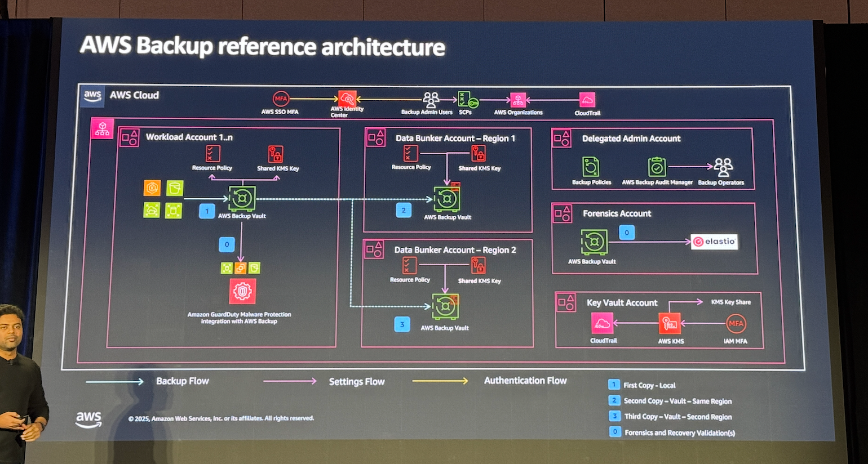This screenshot has height=464, width=868.
Task: Click the Backup Vault icon in Forensics Account
Action: tap(594, 242)
